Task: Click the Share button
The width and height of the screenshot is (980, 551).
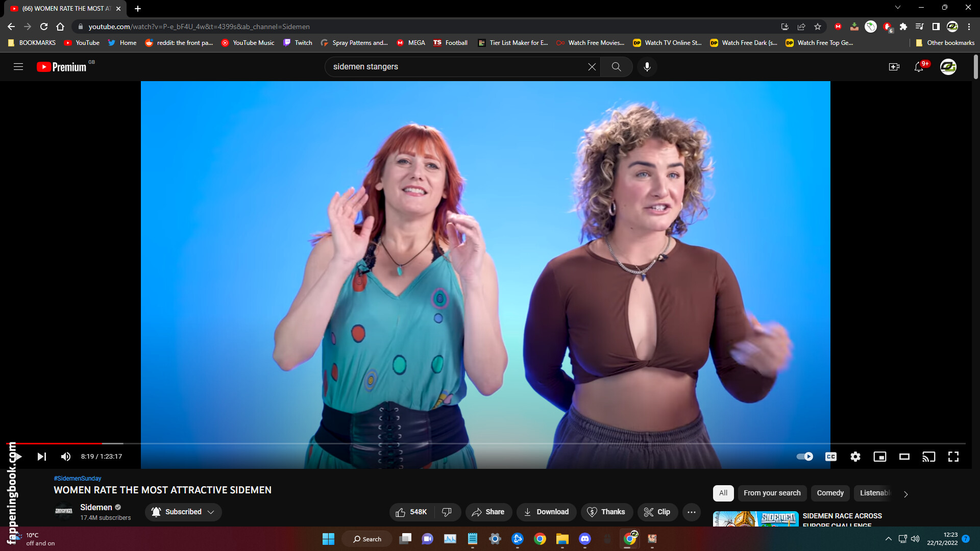Action: (x=488, y=512)
